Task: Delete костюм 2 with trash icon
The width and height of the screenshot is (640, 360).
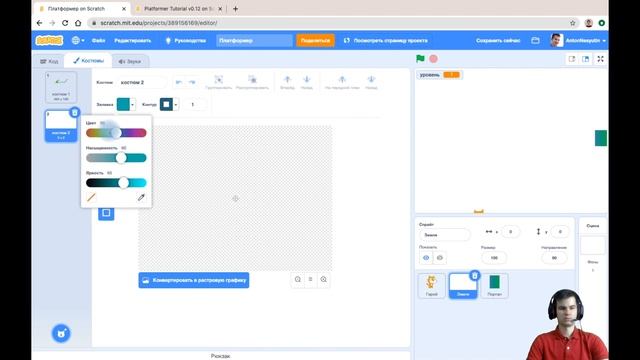Action: [75, 112]
